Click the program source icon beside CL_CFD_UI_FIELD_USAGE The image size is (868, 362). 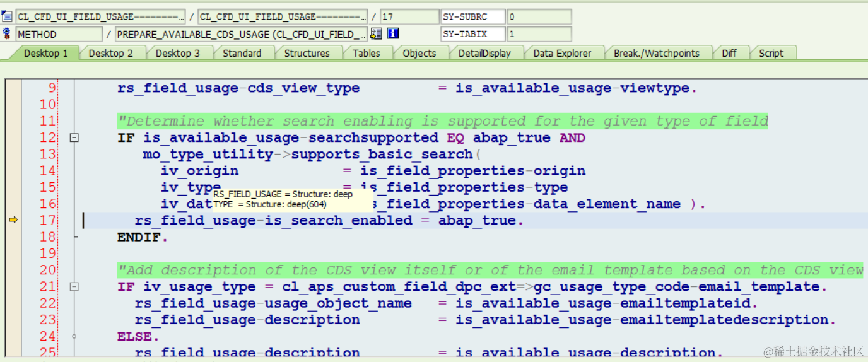7,16
